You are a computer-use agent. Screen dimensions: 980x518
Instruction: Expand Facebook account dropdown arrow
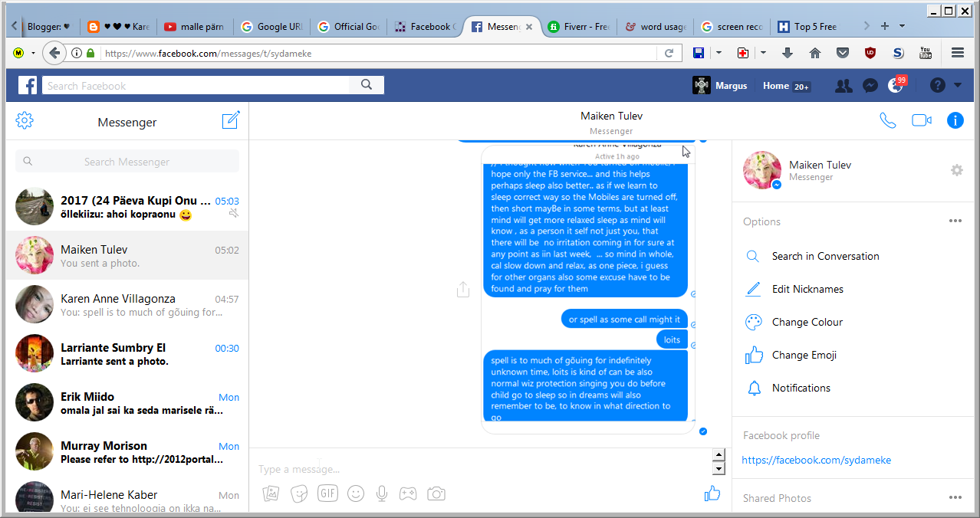tap(958, 86)
